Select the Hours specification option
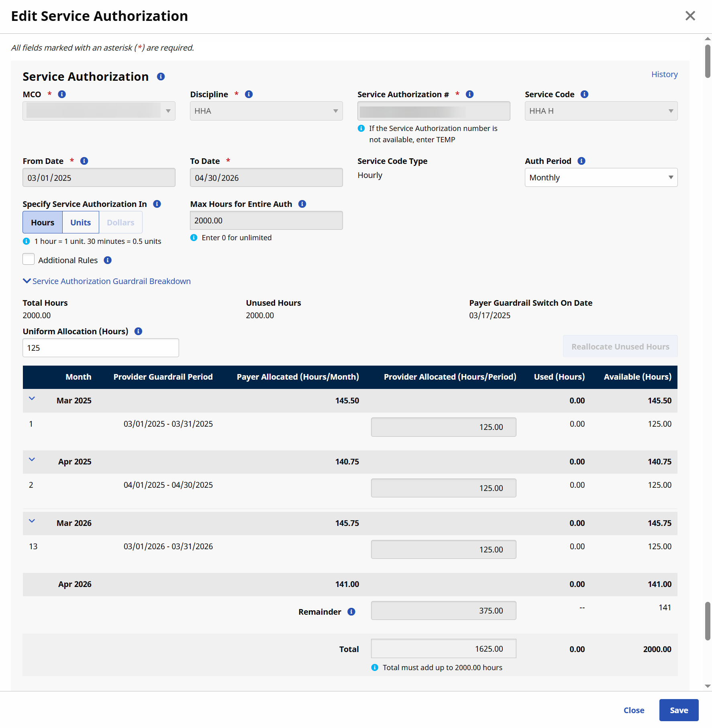The image size is (712, 728). click(42, 222)
